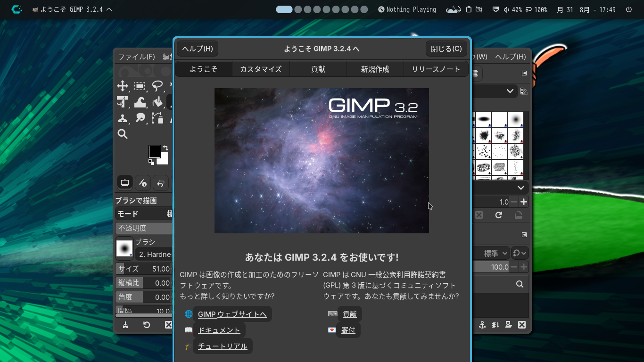Refresh brushes in the brushes panel
The image size is (644, 362).
click(498, 215)
